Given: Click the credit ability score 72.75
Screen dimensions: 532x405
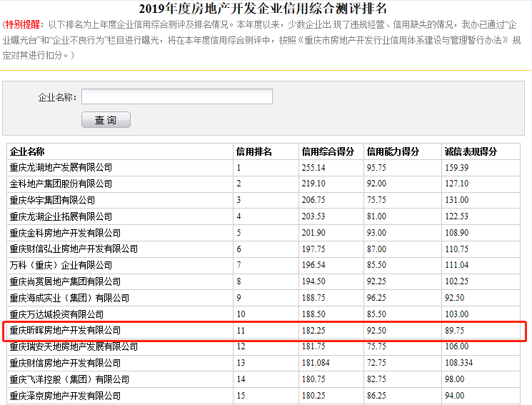Looking at the screenshot, I should pos(376,363).
